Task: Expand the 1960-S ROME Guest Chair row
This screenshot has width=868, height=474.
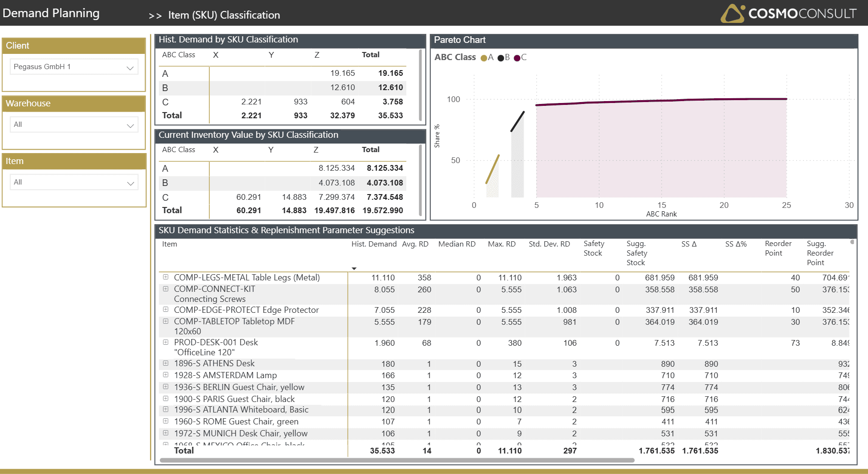Action: [165, 421]
